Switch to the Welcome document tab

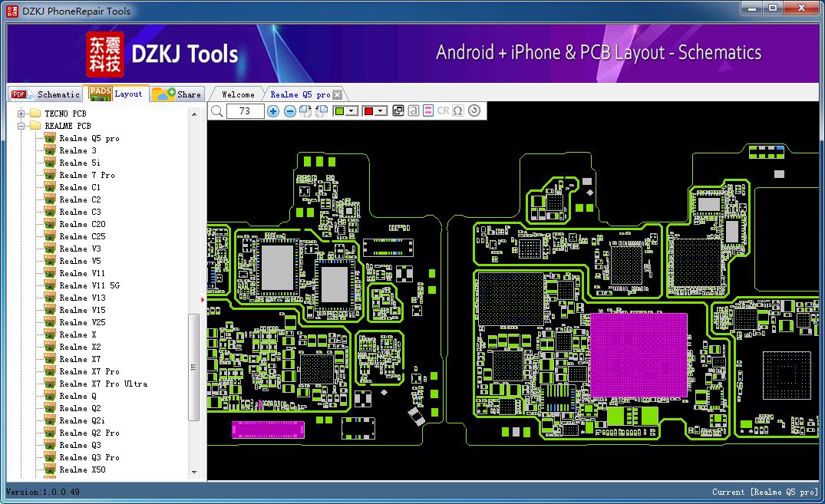click(x=238, y=94)
